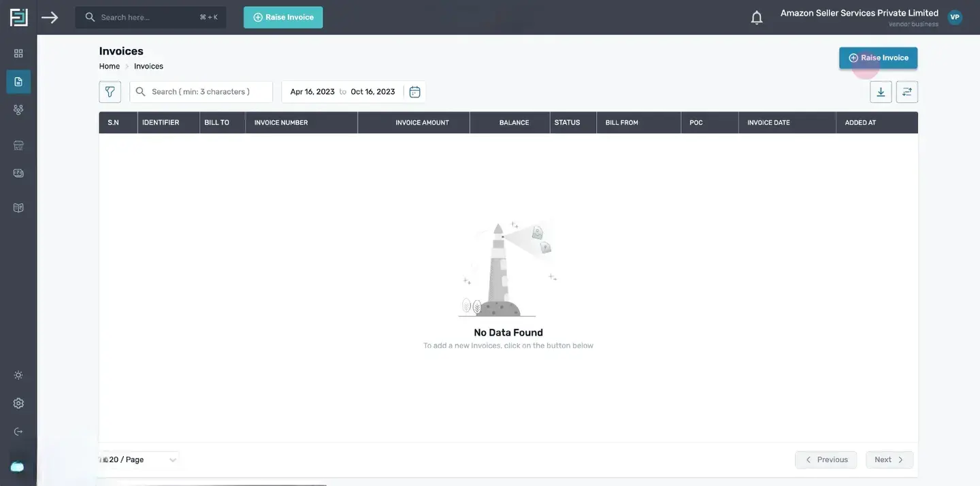This screenshot has width=980, height=486.
Task: Click Invoices in the breadcrumb
Action: [x=148, y=66]
